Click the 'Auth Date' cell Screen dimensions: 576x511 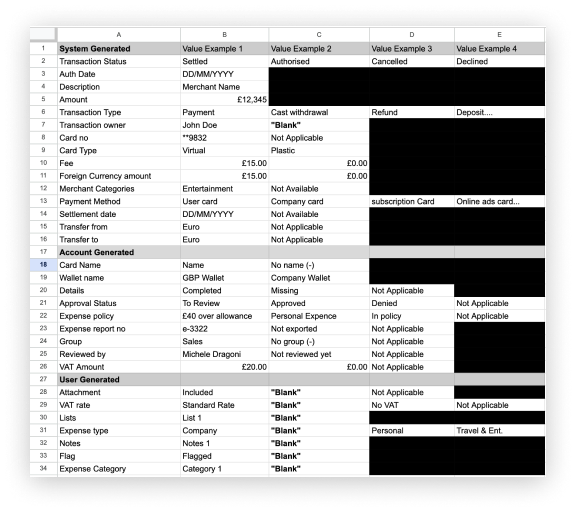[119, 74]
